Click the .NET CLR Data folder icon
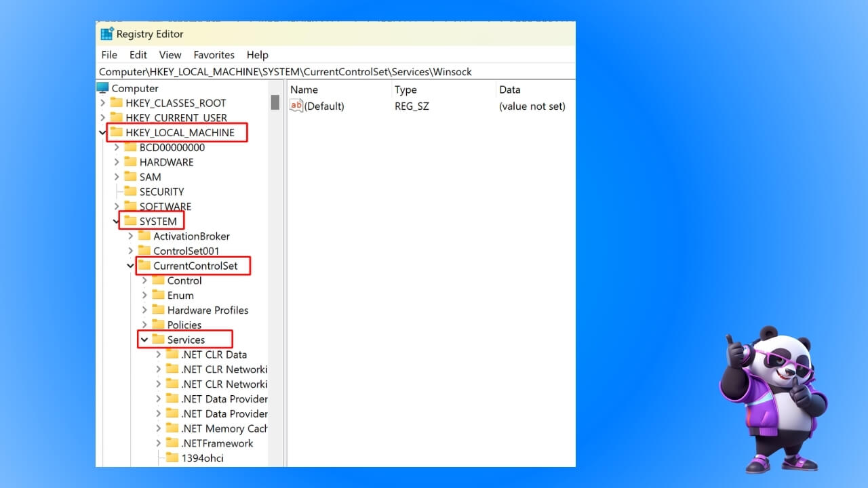Screen dimensions: 868x488 click(172, 354)
